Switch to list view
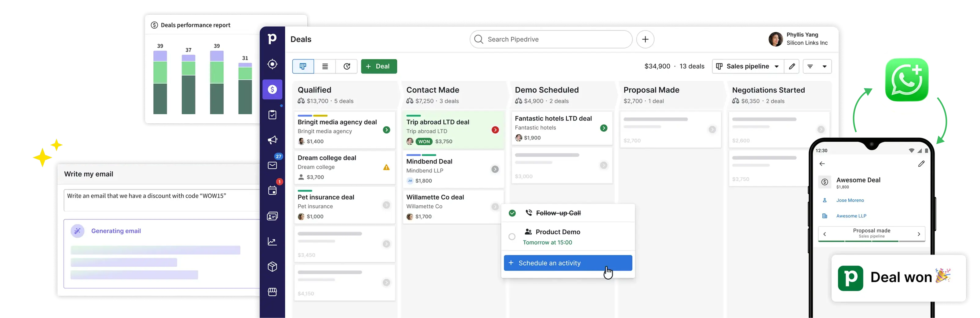This screenshot has height=318, width=980. click(x=325, y=66)
